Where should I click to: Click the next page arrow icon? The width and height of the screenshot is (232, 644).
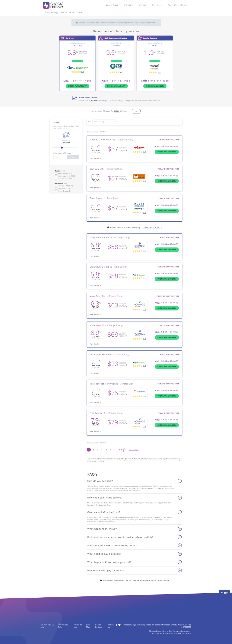coord(123,450)
